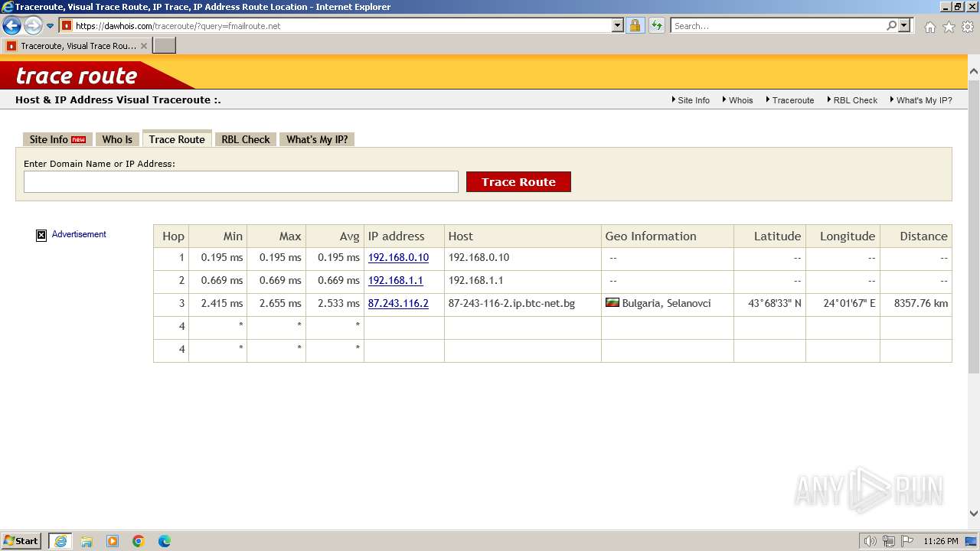This screenshot has height=551, width=980.
Task: Open Site Info in top navigation
Action: tap(693, 100)
